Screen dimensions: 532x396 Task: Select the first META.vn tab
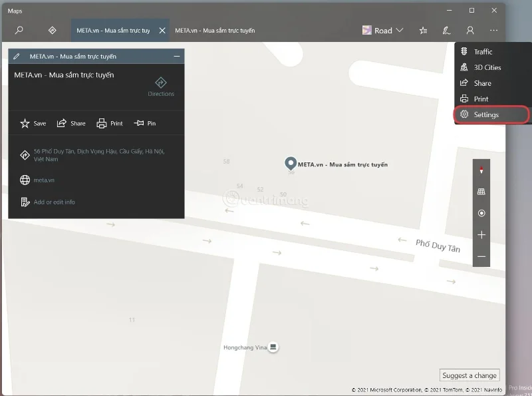pyautogui.click(x=113, y=31)
